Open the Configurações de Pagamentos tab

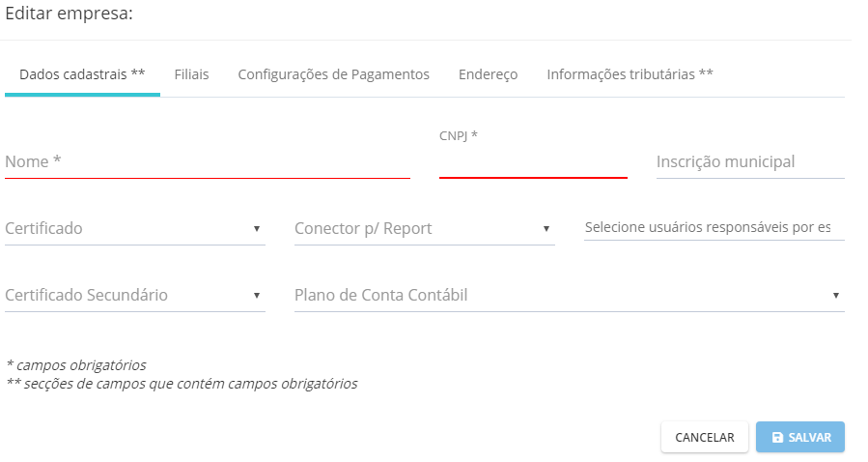pyautogui.click(x=334, y=74)
